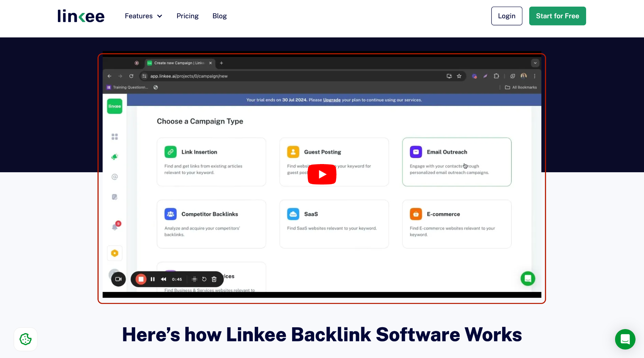Click the campaigns megaphone sidebar icon in video

pyautogui.click(x=114, y=157)
